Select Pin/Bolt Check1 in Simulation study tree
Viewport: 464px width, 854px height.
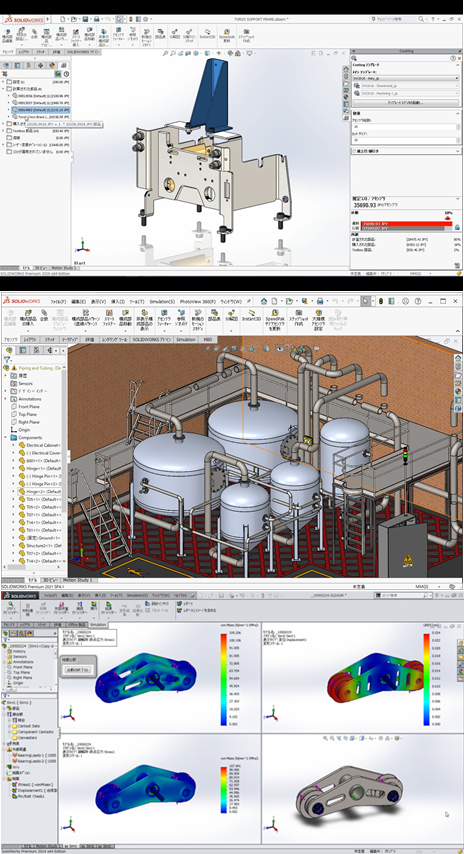tap(27, 796)
